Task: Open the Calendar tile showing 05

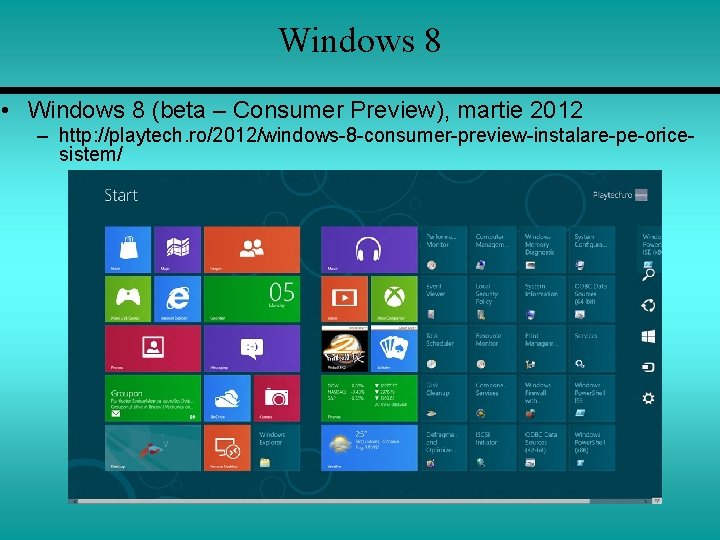Action: pos(252,299)
